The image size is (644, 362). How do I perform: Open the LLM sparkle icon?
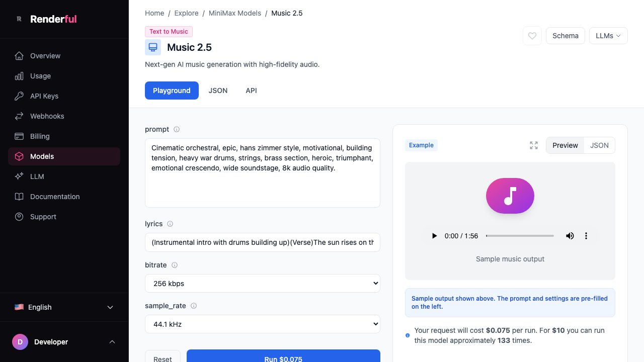(x=19, y=176)
